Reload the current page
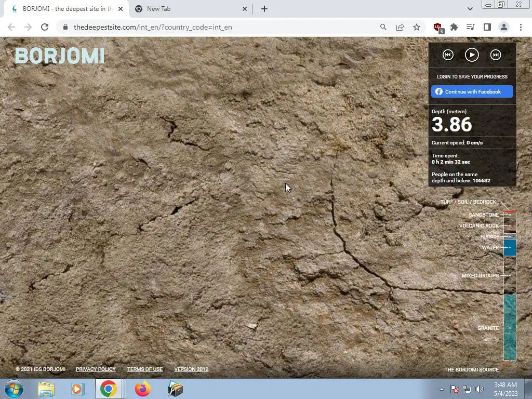Viewport: 532px width, 399px height. click(x=45, y=27)
